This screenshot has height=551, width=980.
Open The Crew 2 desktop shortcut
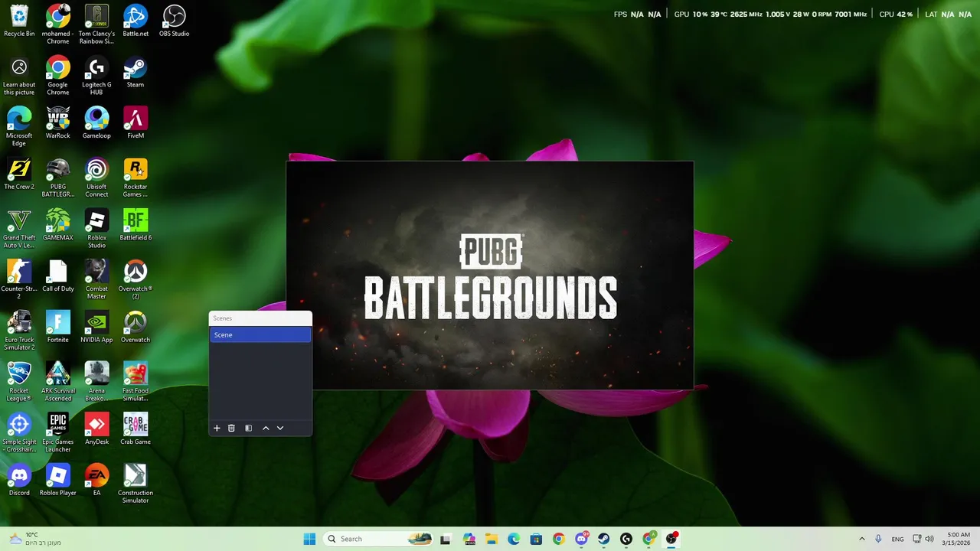pyautogui.click(x=19, y=174)
